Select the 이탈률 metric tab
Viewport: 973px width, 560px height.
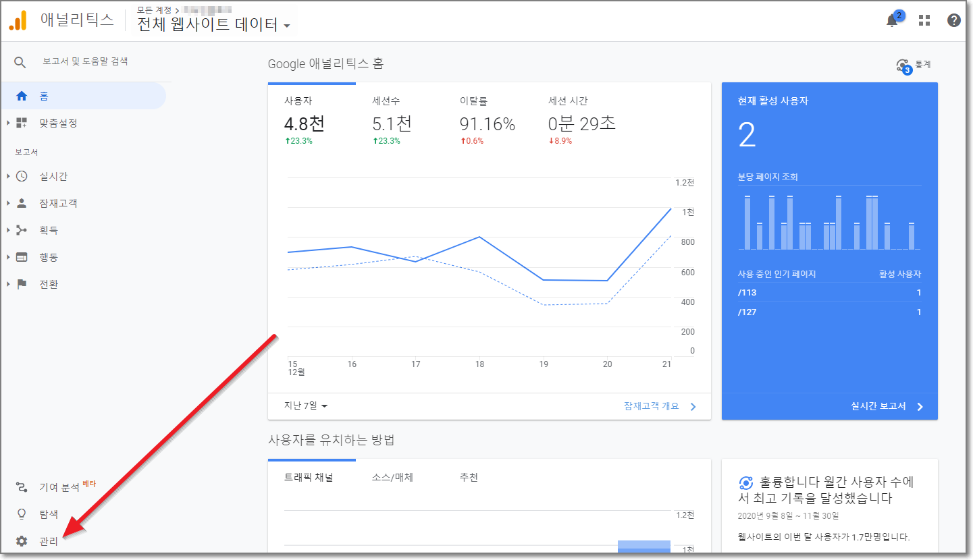[488, 121]
